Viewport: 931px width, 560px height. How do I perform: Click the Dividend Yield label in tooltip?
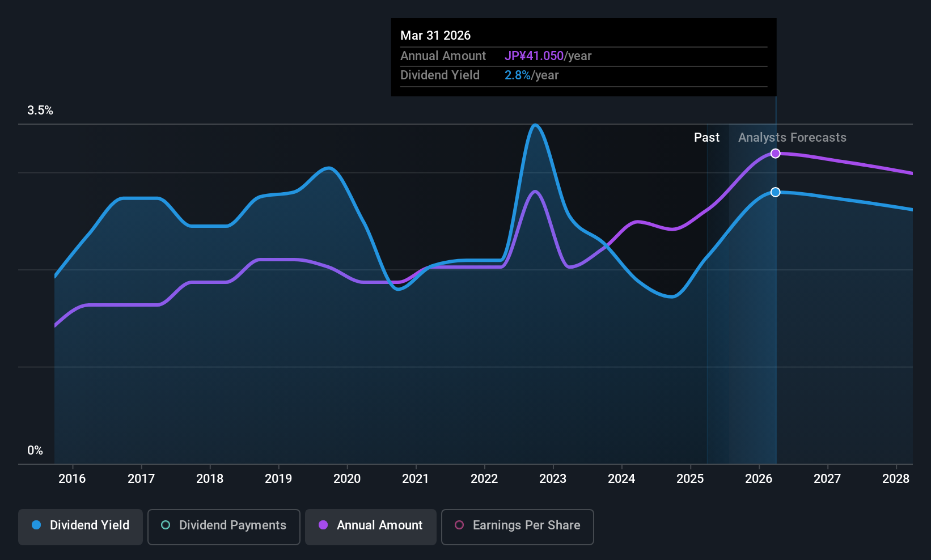coord(440,75)
